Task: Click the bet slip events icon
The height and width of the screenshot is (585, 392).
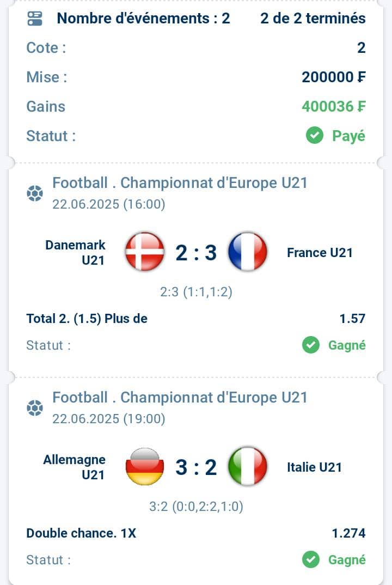Action: pos(35,19)
